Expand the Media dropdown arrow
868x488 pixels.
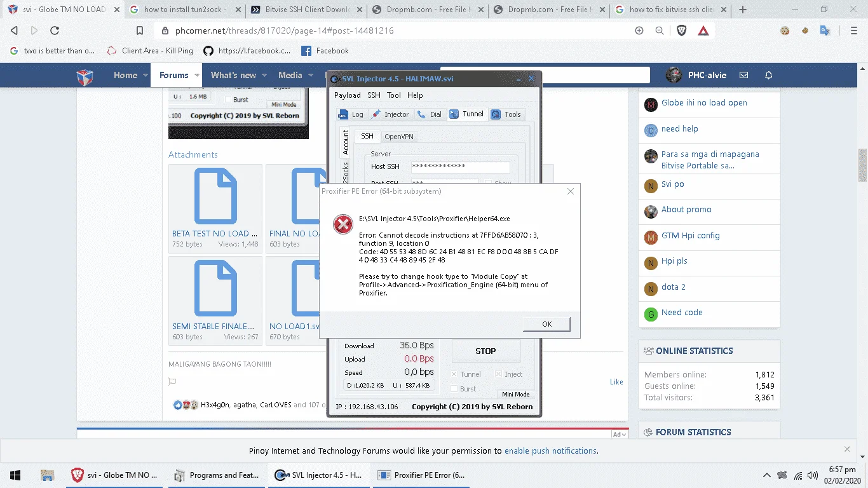coord(311,76)
